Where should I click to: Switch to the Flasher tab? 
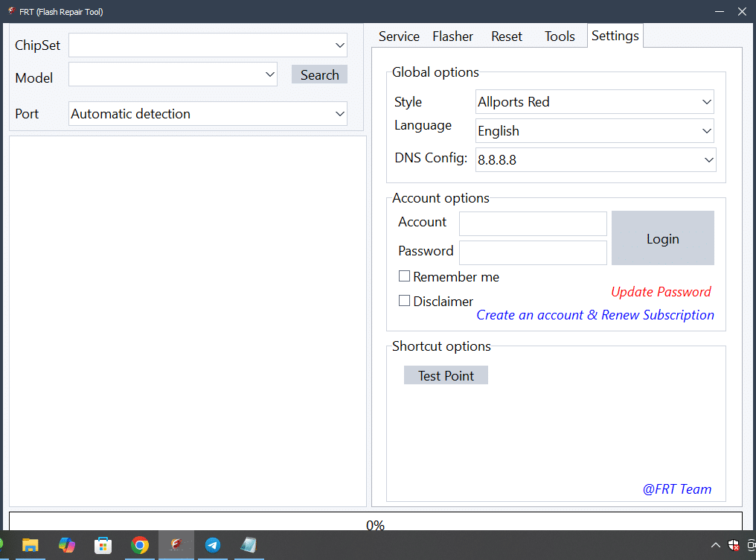(x=452, y=36)
